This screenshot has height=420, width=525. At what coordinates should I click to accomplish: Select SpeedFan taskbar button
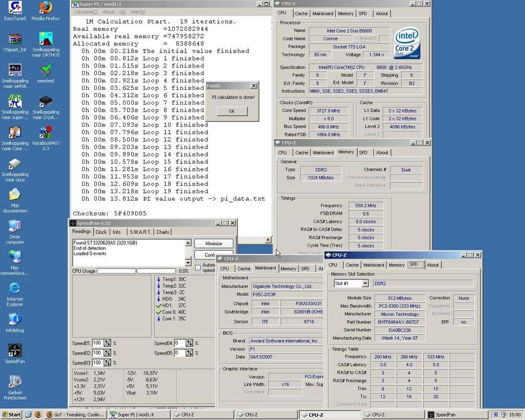(456, 414)
